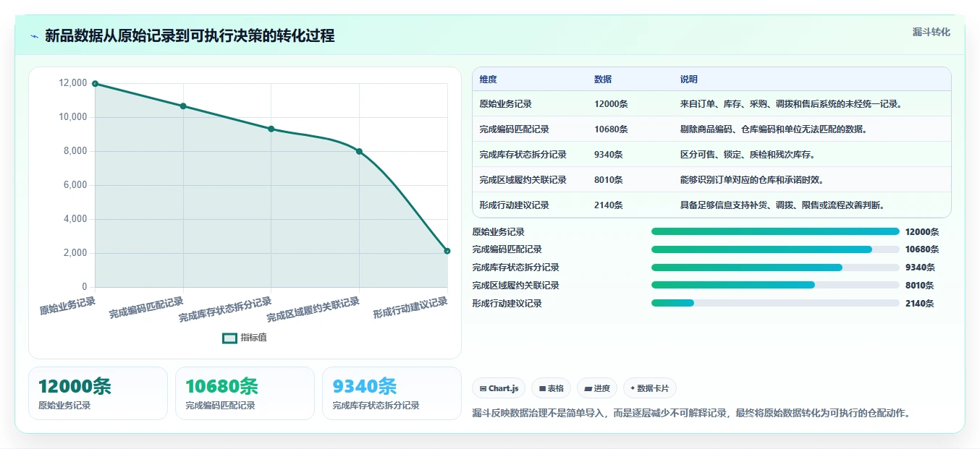Click table cell 12000条

point(611,104)
